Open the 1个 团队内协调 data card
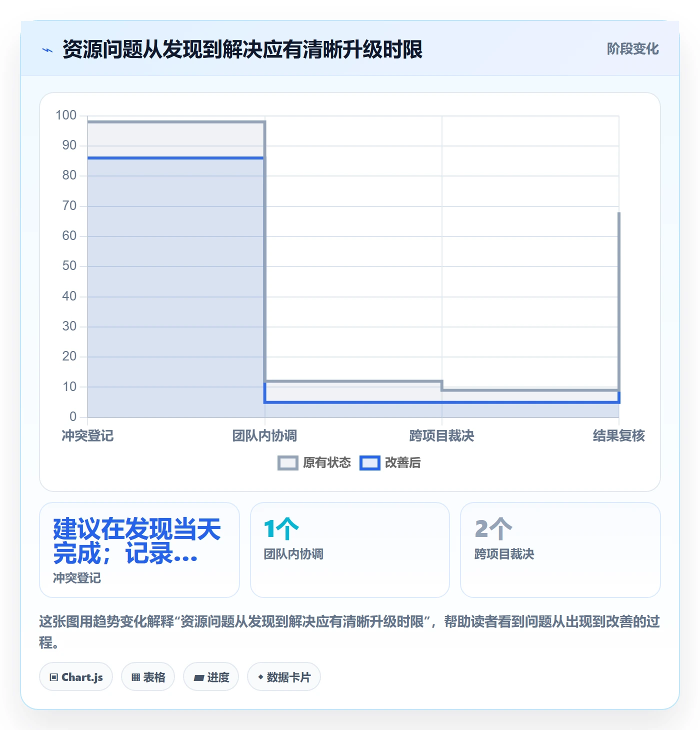700x730 pixels. tap(350, 550)
